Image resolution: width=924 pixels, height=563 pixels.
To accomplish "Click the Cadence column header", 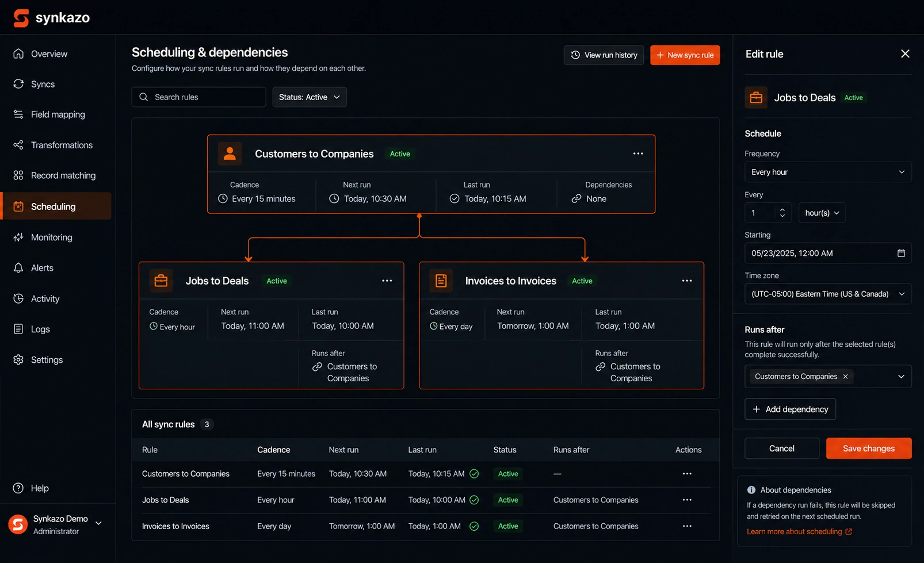I will [x=274, y=450].
